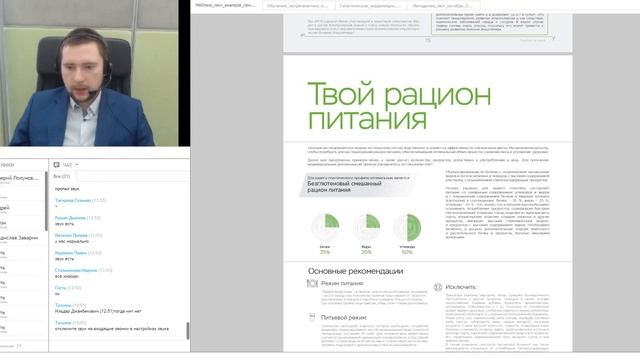Click the 25% proteins pie chart
Viewport: 640px width, 360px height.
tap(325, 227)
